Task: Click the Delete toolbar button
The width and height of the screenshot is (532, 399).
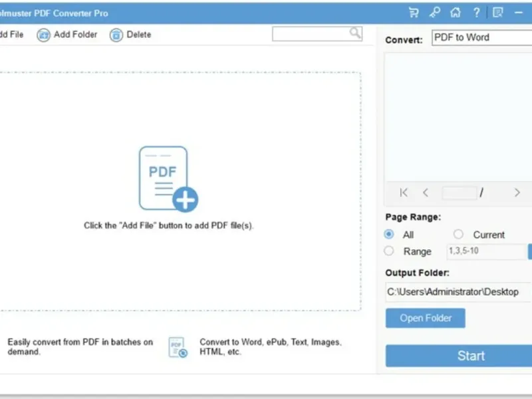Action: point(130,35)
